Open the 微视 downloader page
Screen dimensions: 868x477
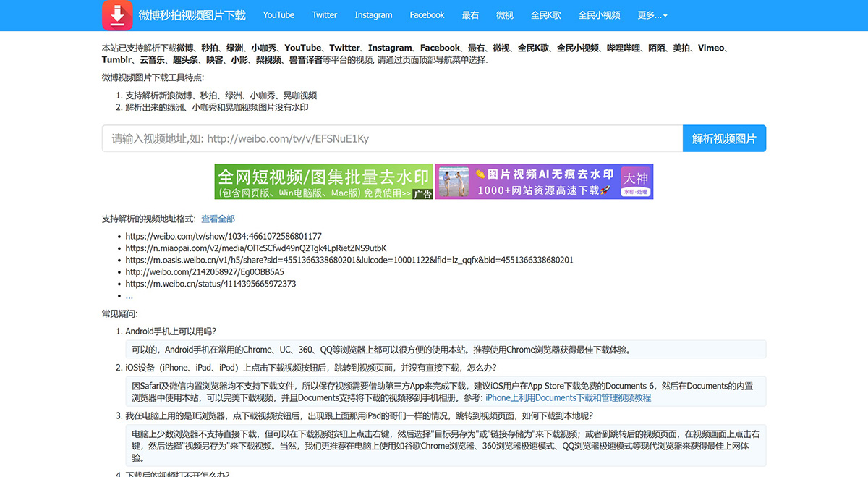coord(504,14)
